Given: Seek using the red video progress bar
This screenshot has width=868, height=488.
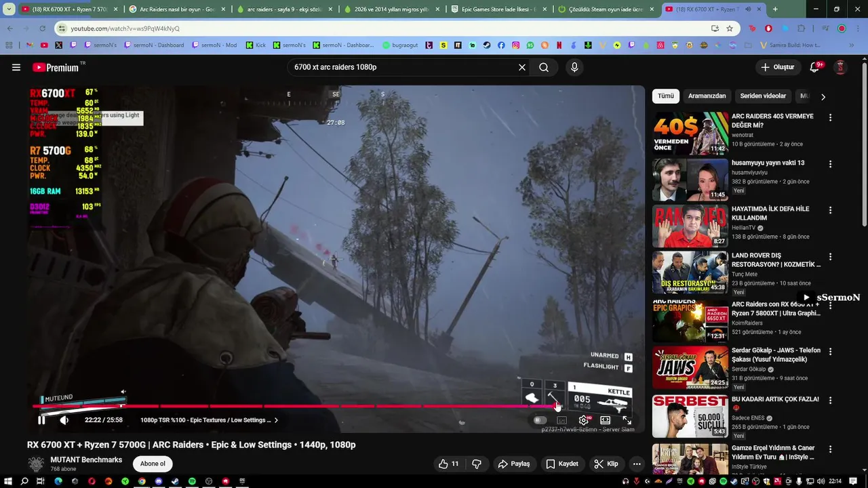Looking at the screenshot, I should pos(295,407).
